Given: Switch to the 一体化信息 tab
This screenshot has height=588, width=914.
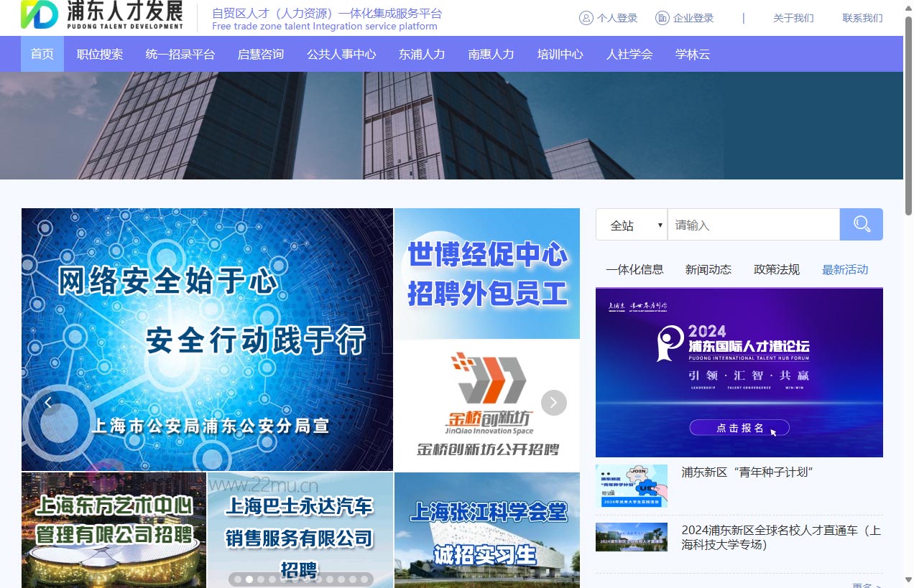Looking at the screenshot, I should pos(635,269).
